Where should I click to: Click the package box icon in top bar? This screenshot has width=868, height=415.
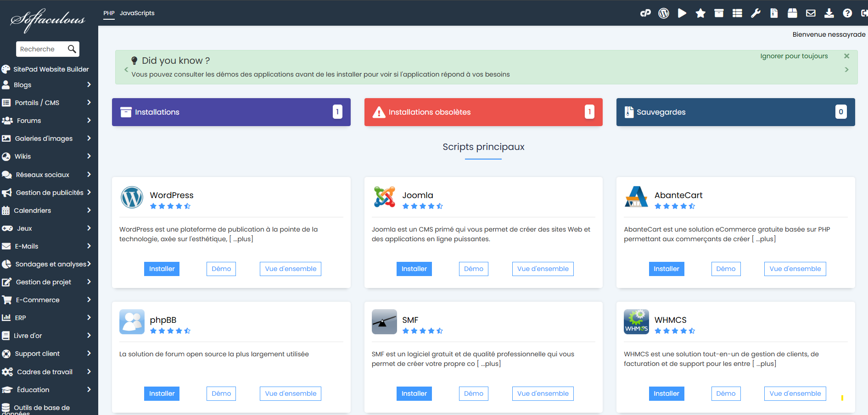click(792, 13)
